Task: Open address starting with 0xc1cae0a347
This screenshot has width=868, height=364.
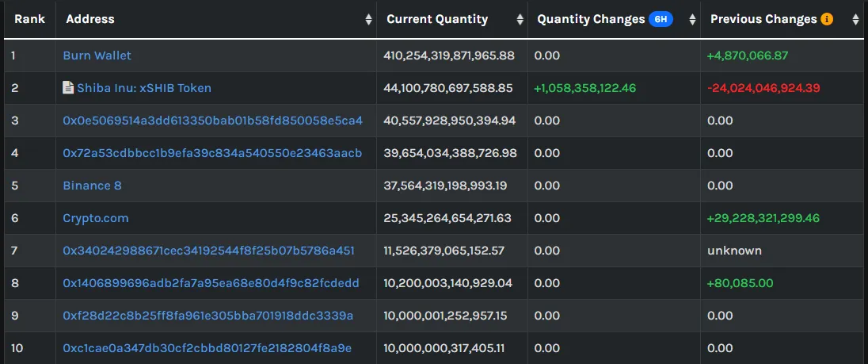Action: coord(207,348)
